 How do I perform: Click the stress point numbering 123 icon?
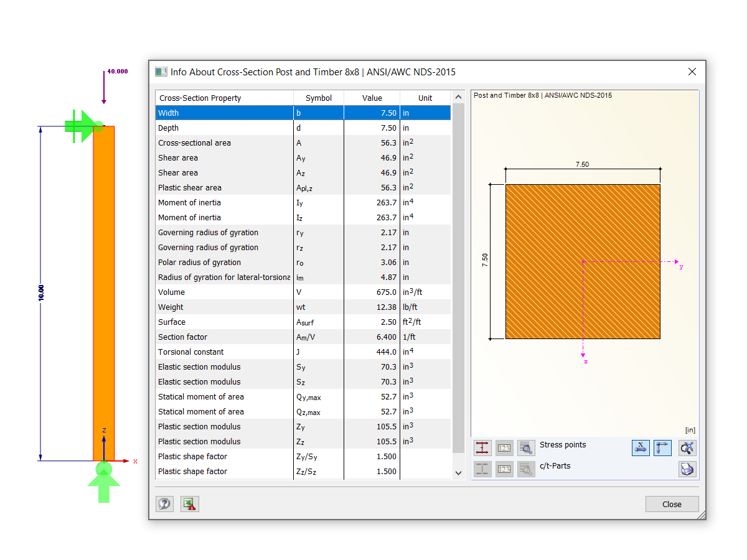(504, 447)
